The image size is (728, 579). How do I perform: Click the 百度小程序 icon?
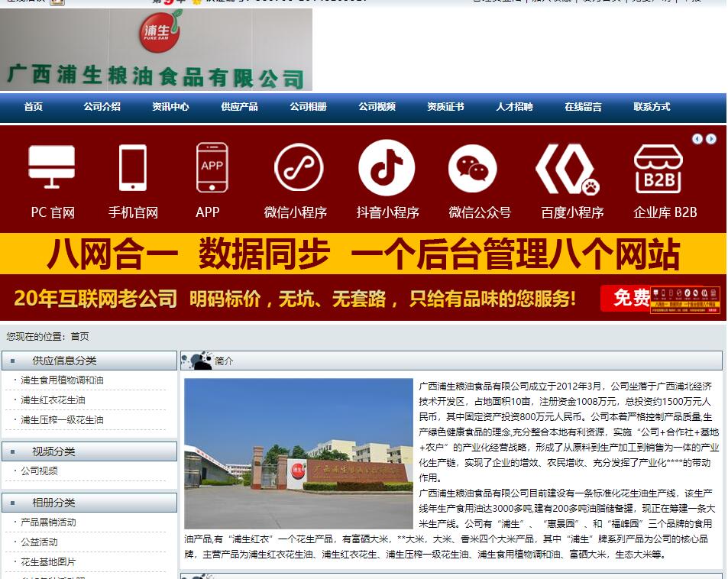click(568, 169)
